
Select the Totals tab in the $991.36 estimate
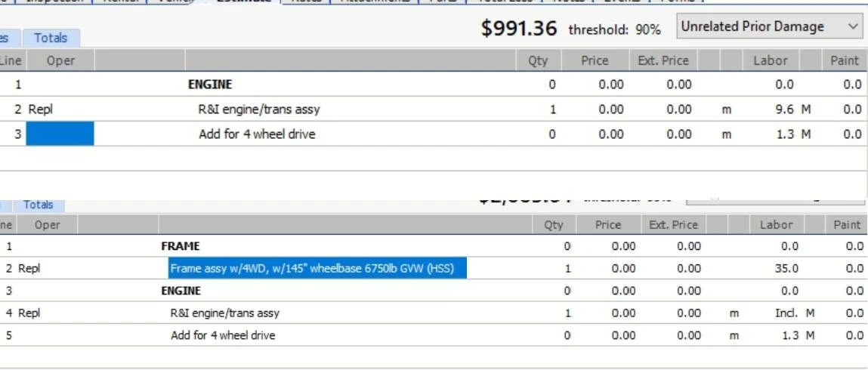51,39
